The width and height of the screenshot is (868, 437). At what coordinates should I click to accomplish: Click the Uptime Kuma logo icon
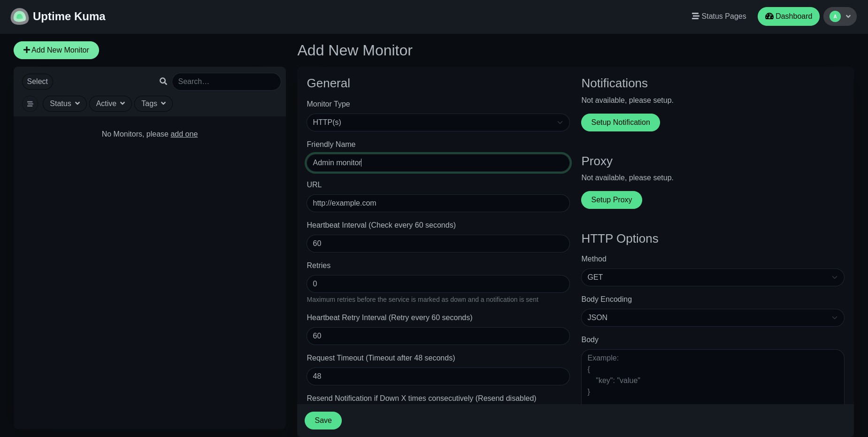[20, 16]
